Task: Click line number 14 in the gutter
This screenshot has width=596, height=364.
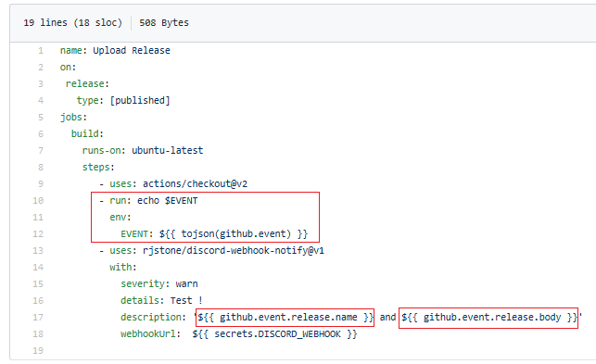Action: pos(38,268)
